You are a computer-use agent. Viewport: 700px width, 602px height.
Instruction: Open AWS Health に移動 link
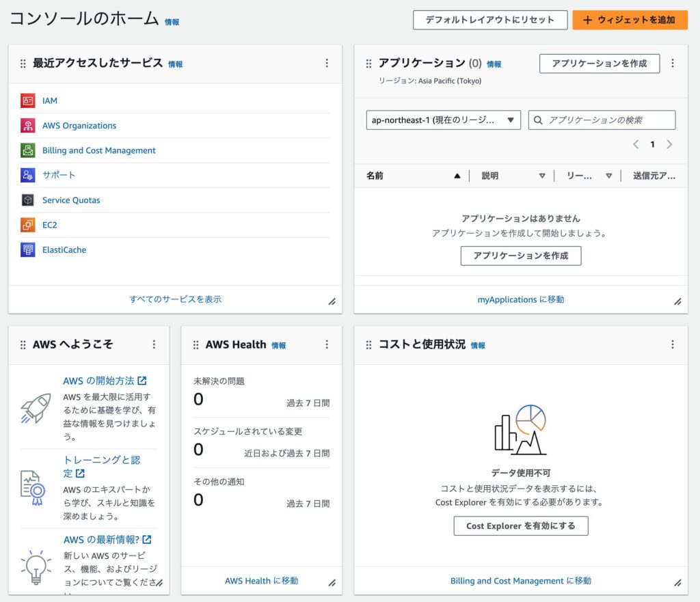pyautogui.click(x=261, y=581)
